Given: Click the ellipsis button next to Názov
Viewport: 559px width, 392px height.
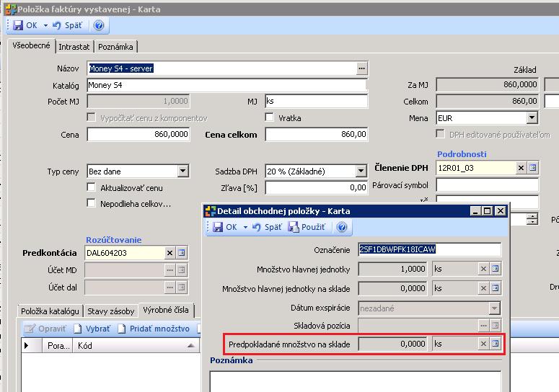Looking at the screenshot, I should tap(361, 68).
